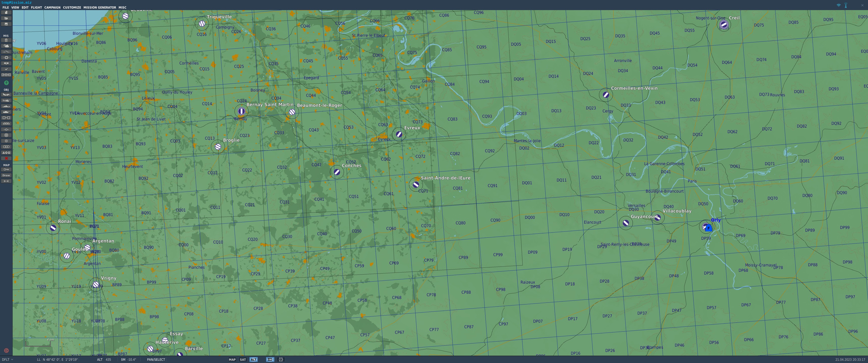Toggle the unit icons display button

coord(270,360)
